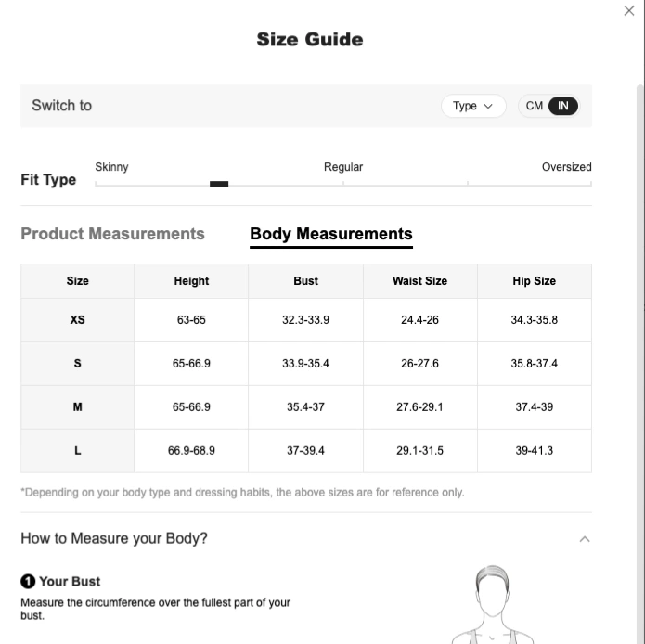The height and width of the screenshot is (644, 645).
Task: Click the L size row header
Action: coord(77,451)
